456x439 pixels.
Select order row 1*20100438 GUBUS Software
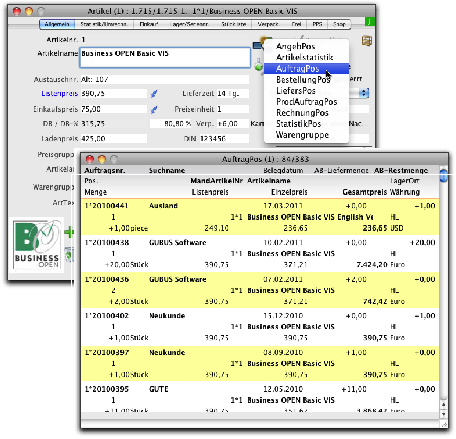[x=260, y=254]
